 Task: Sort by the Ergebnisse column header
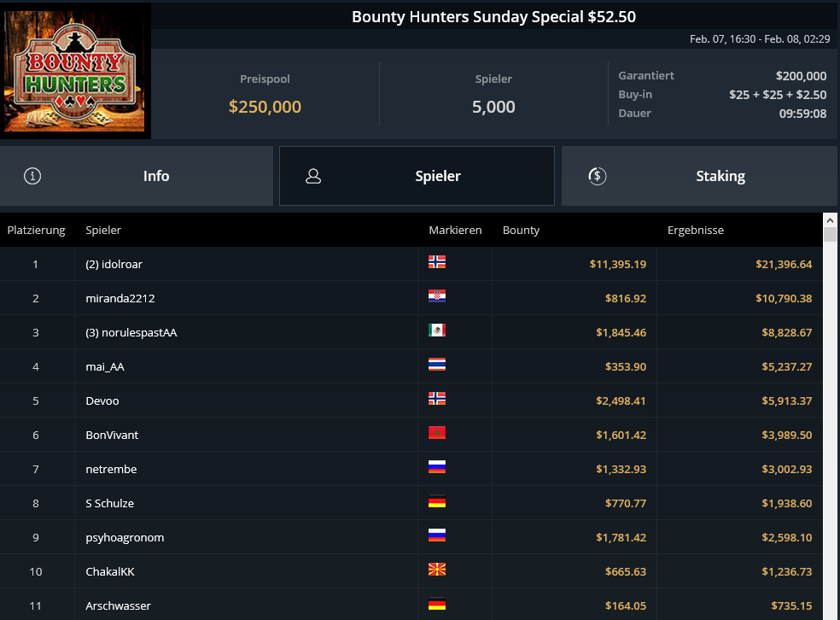[x=696, y=230]
